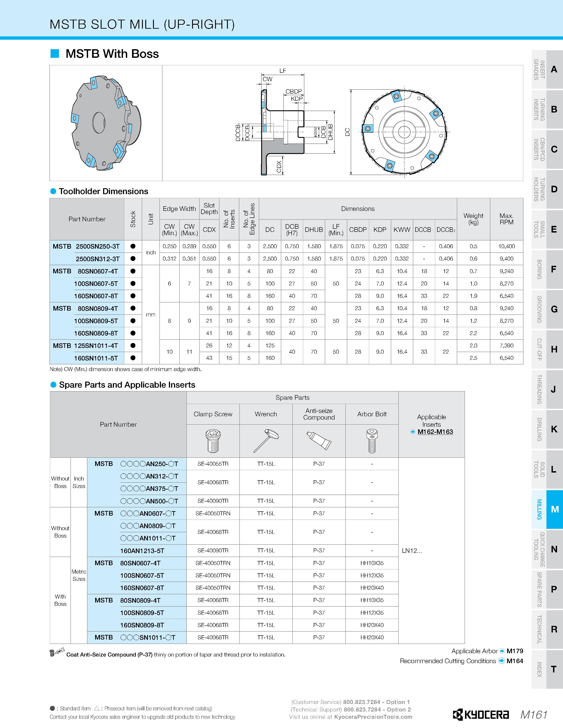The width and height of the screenshot is (563, 728).
Task: Follow the M164 cutting conditions link
Action: coord(515,661)
